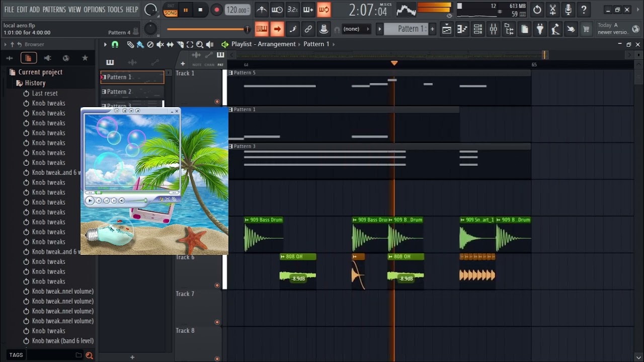Toggle Track 6 mute LED

pyautogui.click(x=217, y=285)
